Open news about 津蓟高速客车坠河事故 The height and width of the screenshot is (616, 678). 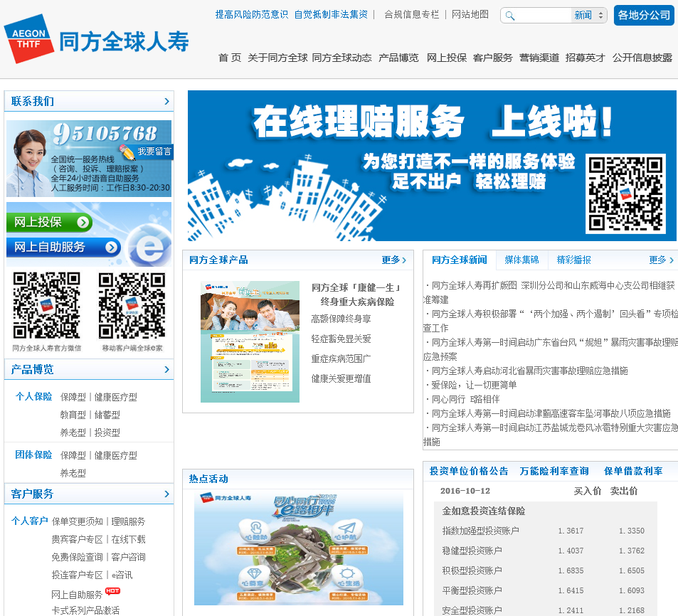[x=551, y=414]
